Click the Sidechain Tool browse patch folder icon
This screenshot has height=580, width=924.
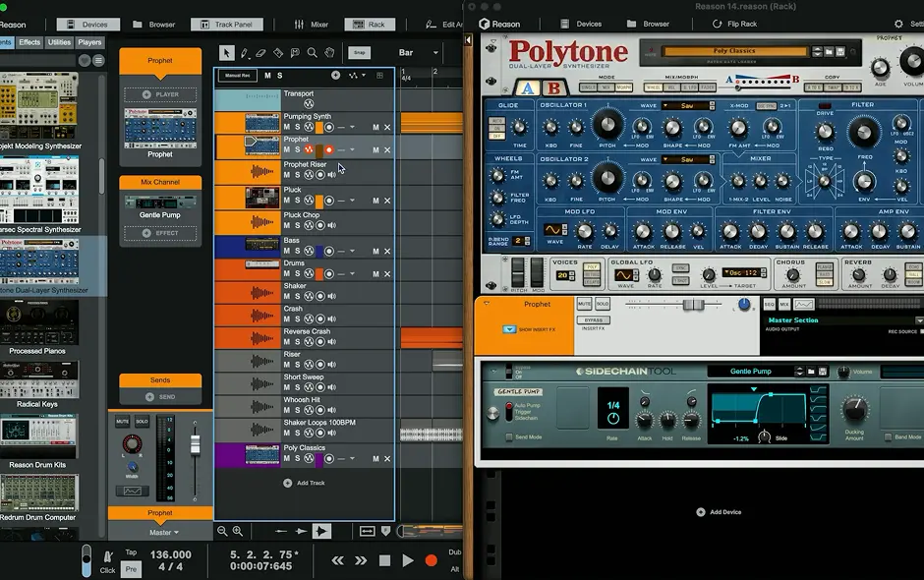pos(811,372)
